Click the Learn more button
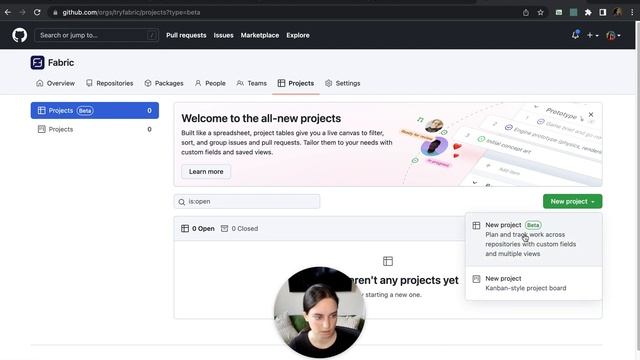640x360 pixels. click(206, 171)
